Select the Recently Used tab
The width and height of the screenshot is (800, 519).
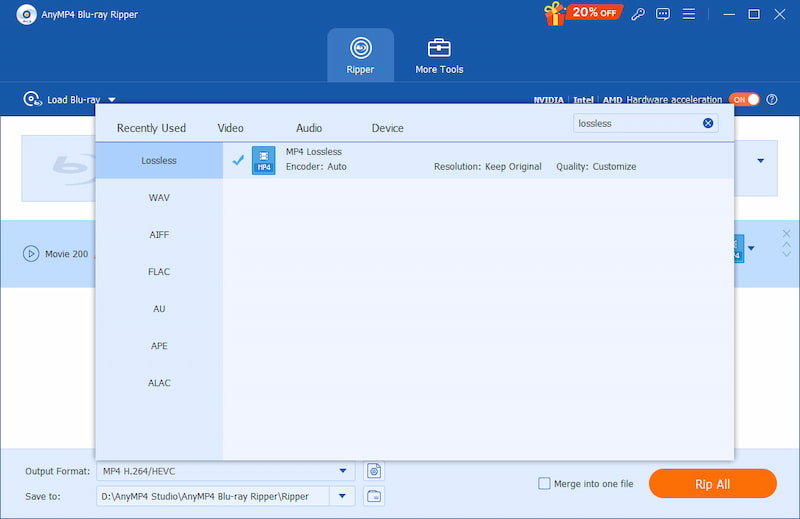151,128
